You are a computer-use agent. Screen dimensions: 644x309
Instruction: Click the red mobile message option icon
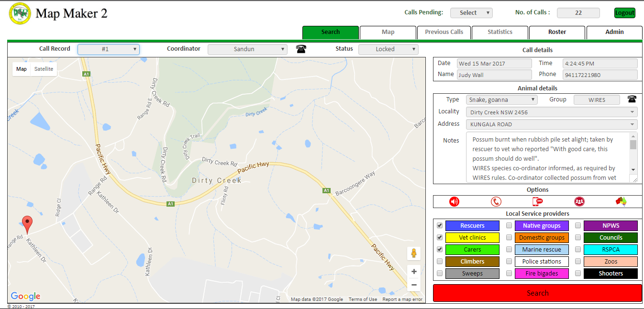[537, 201]
